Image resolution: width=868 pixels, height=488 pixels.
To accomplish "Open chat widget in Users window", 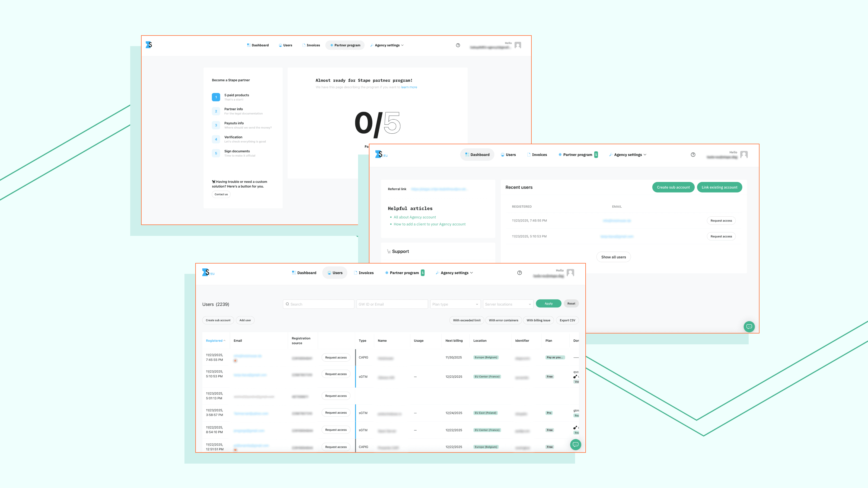I will [576, 444].
